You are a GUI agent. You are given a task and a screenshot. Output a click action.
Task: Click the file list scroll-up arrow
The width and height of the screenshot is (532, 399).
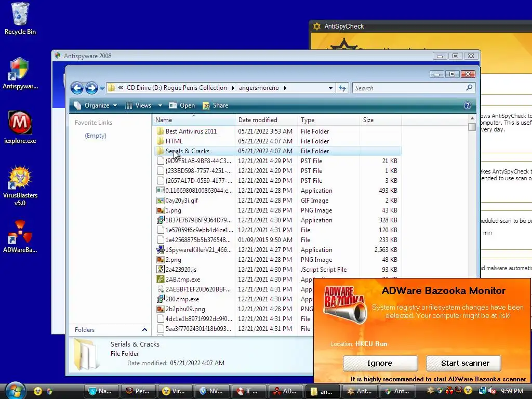click(x=472, y=118)
